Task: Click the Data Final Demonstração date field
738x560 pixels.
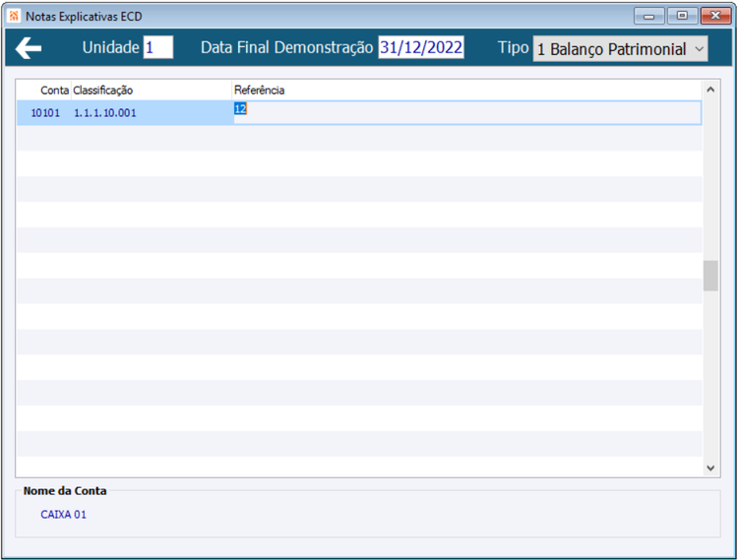Action: click(421, 47)
